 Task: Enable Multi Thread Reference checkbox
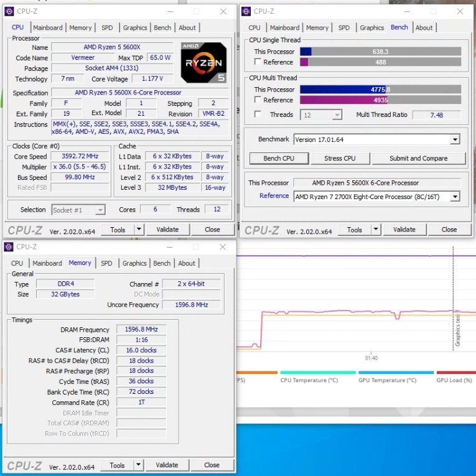click(x=258, y=100)
